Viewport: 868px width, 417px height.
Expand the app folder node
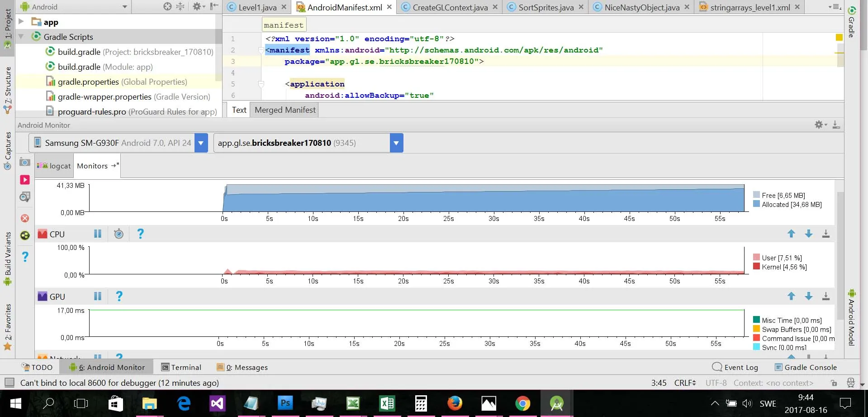(21, 21)
